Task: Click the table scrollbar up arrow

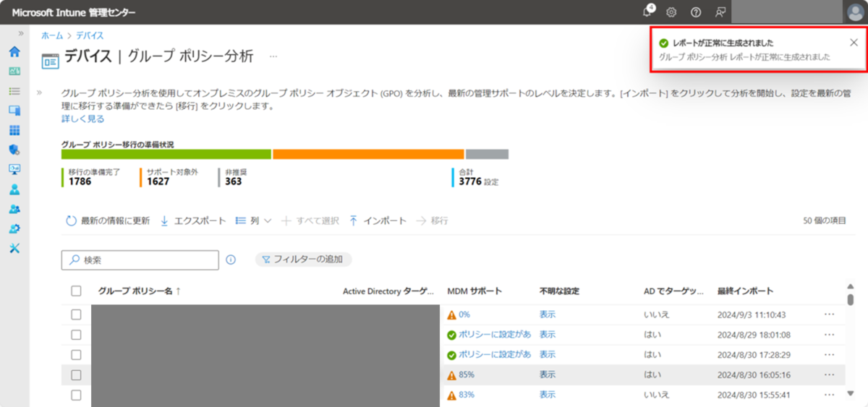Action: point(851,285)
